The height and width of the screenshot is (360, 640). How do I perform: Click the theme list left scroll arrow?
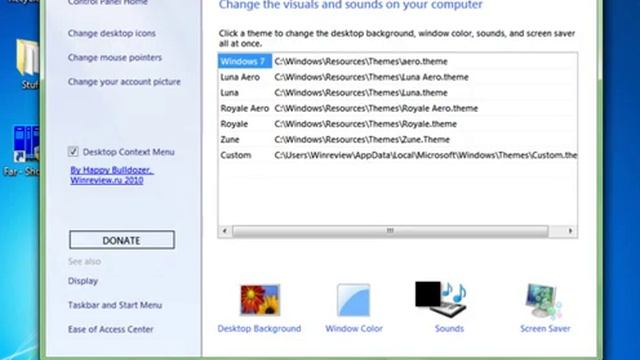(x=224, y=231)
